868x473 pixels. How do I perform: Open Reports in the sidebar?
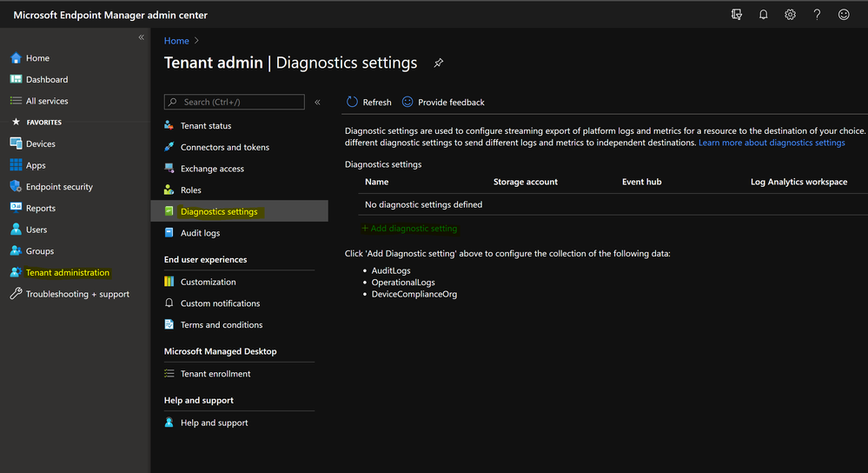click(x=41, y=209)
